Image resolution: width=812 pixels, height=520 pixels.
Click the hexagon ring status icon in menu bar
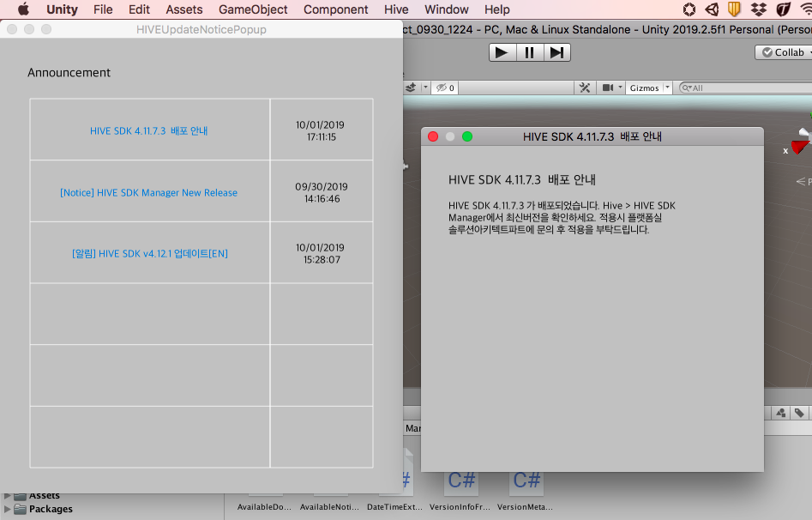[x=689, y=9]
